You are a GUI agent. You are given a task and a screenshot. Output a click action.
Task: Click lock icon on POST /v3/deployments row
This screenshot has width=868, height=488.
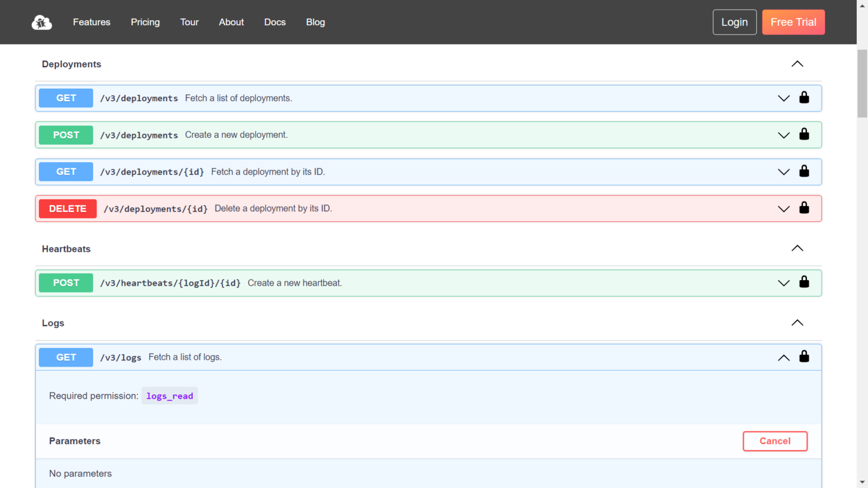[804, 134]
